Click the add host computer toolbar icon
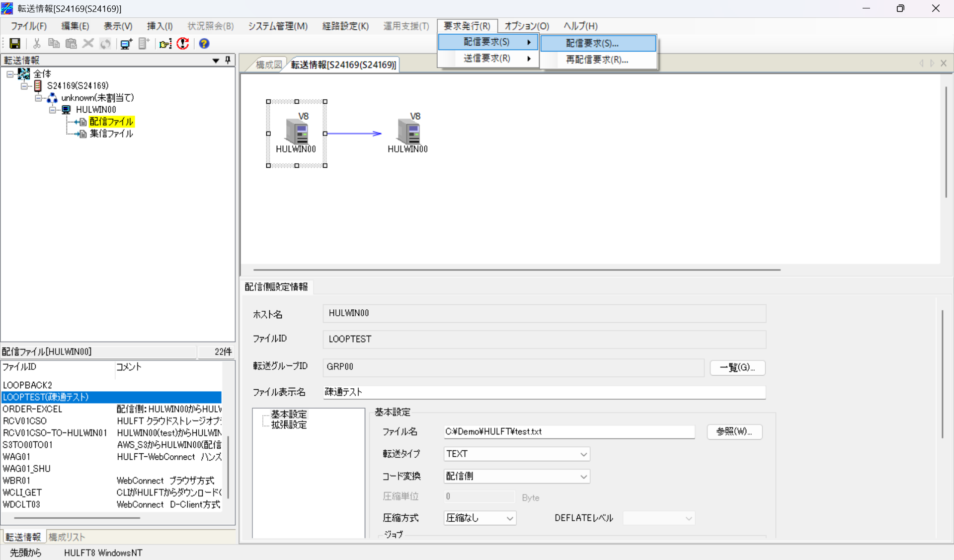This screenshot has width=954, height=560. pos(126,44)
